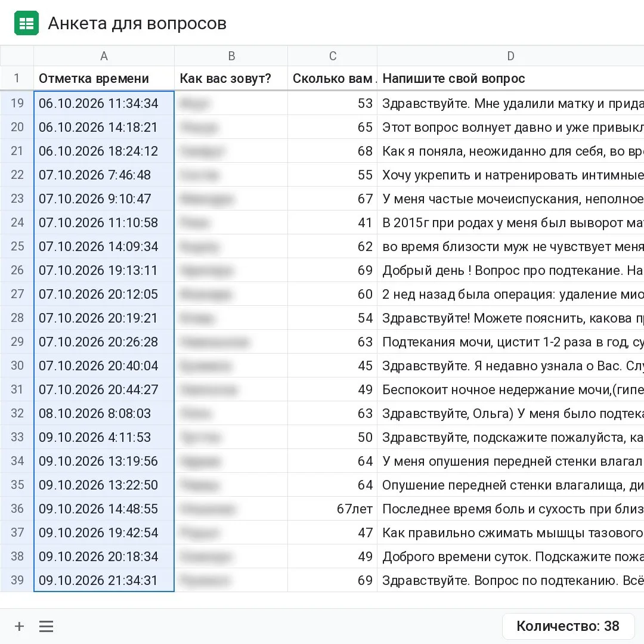
Task: Click question starting Как правильно сжимать мышцы
Action: coord(510,532)
